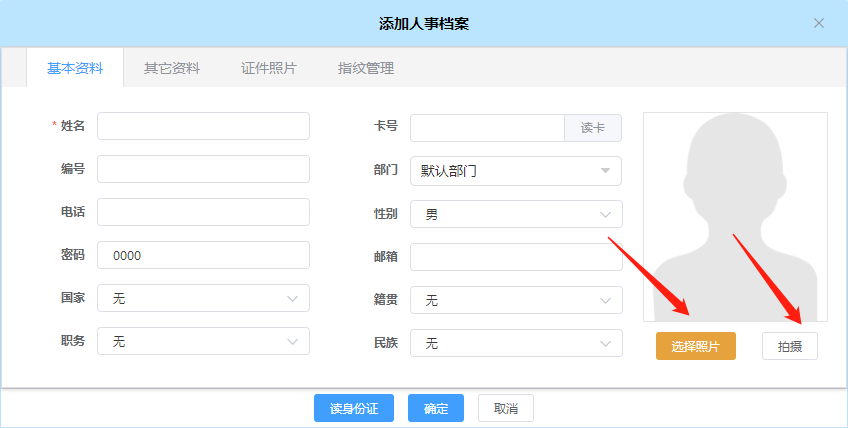Click the 拍摄 button
Screen dimensions: 848x428
point(789,346)
